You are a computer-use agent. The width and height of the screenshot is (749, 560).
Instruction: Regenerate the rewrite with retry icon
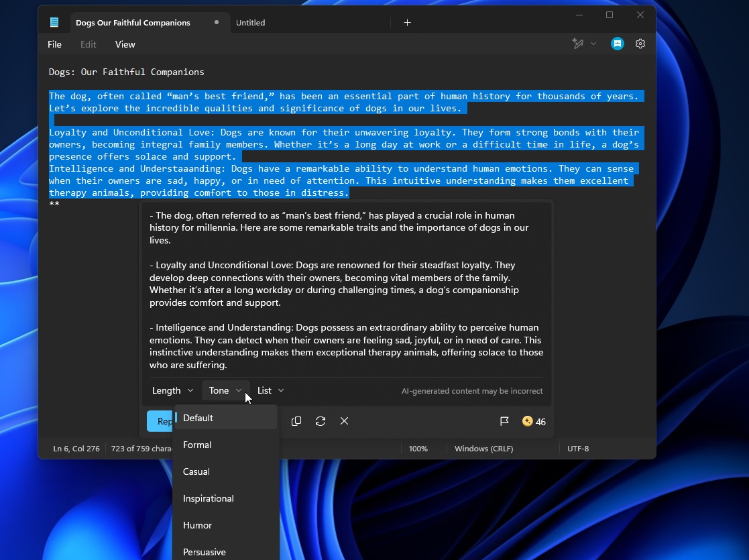pyautogui.click(x=320, y=421)
